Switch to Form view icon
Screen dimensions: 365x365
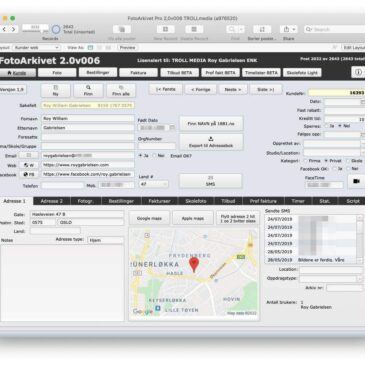(90, 48)
